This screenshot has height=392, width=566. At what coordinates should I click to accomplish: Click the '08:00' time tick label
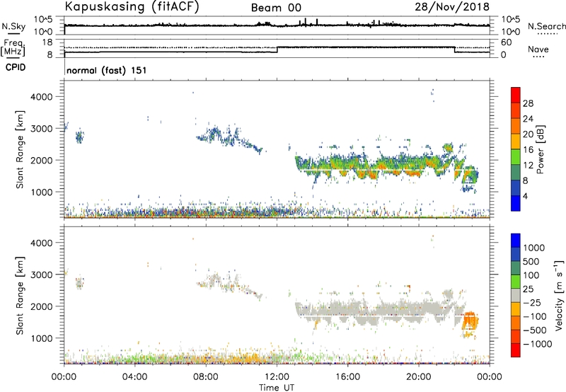pos(206,377)
